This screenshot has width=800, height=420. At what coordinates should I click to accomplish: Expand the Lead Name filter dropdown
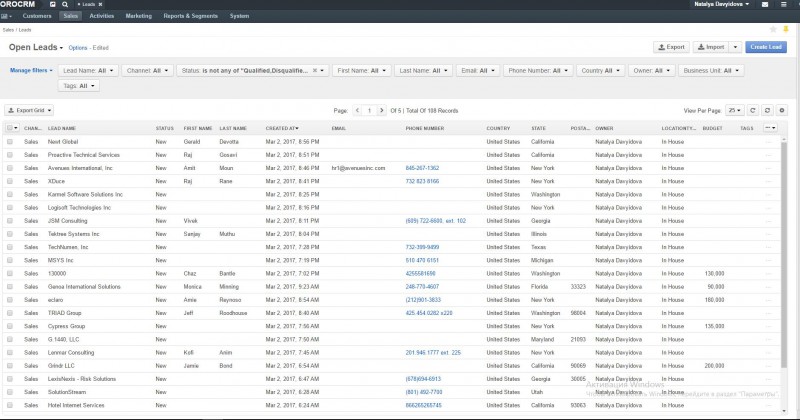tap(88, 70)
